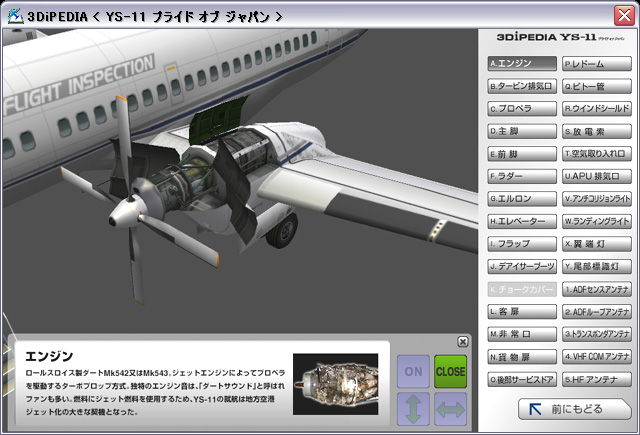This screenshot has height=435, width=640.
Task: Toggle the ON button
Action: 413,371
